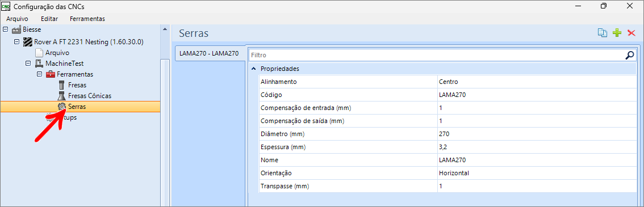This screenshot has width=644, height=207.
Task: Click the Compensação de entrada (mm) label
Action: [x=307, y=108]
